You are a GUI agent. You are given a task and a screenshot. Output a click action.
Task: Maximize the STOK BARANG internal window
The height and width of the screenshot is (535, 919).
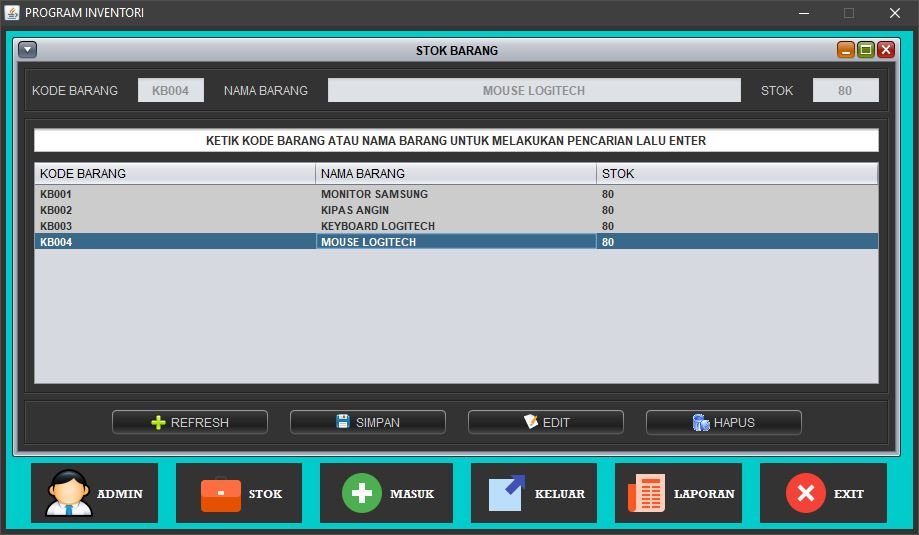click(x=866, y=50)
